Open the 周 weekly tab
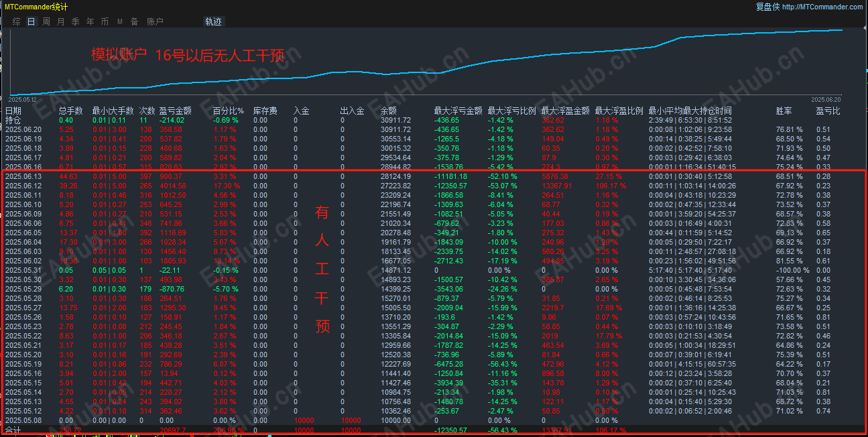Viewport: 868px width, 437px height. (46, 21)
